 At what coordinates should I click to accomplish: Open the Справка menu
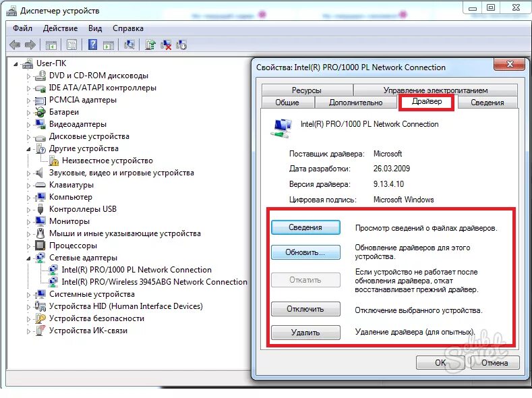click(x=128, y=28)
